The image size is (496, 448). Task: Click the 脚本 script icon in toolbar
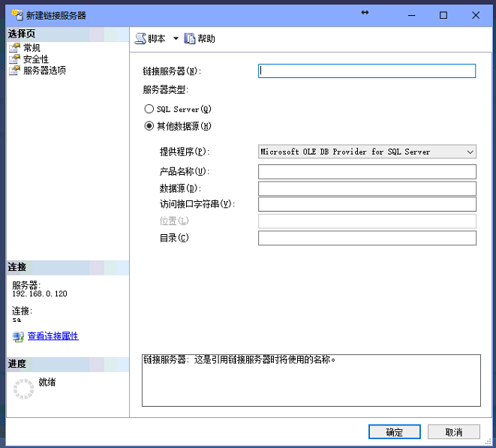point(140,38)
